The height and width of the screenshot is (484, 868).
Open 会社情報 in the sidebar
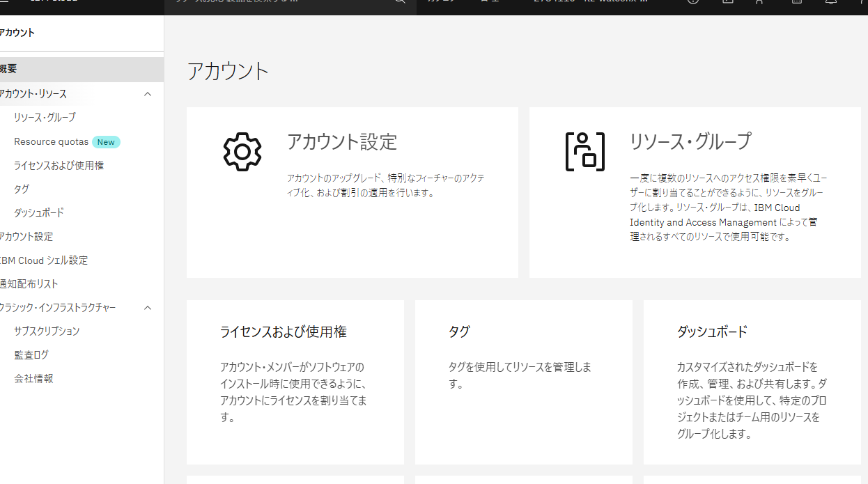pos(33,379)
